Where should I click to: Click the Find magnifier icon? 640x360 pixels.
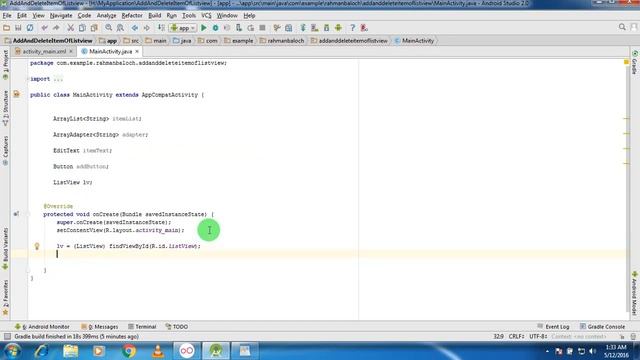coord(109,28)
